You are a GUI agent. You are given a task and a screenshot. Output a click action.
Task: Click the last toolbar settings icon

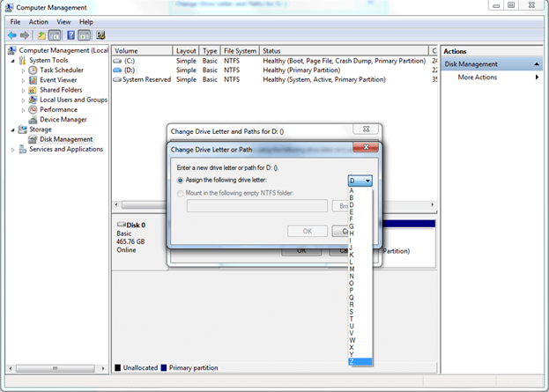pos(100,35)
